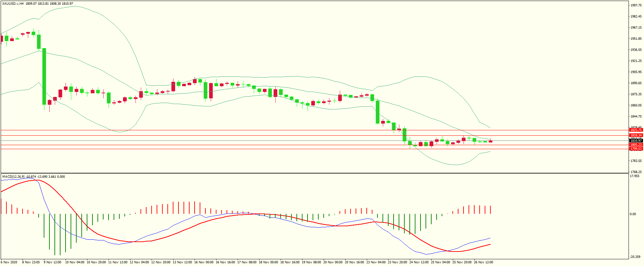Click the 19 Nov 08:00 time label

click(x=311, y=262)
